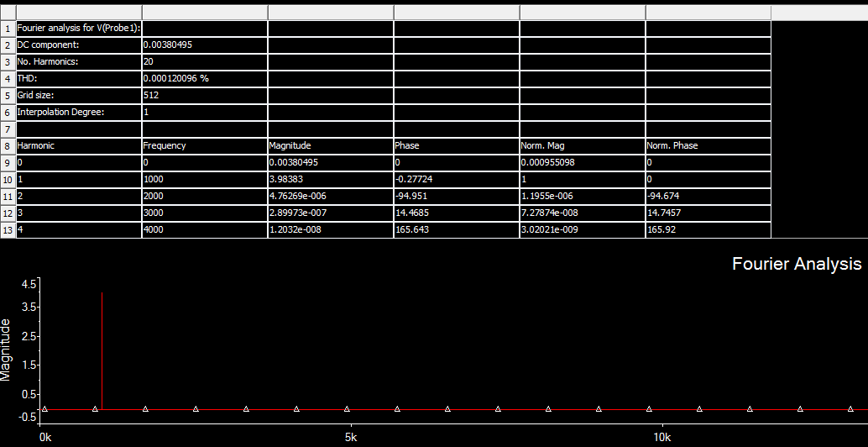Click the frequency cell 2000

(x=205, y=196)
